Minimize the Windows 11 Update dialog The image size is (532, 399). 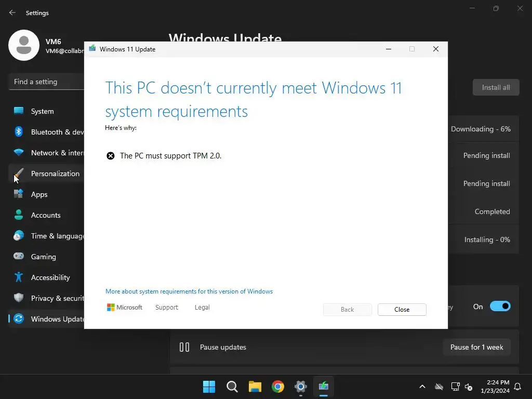pyautogui.click(x=389, y=49)
